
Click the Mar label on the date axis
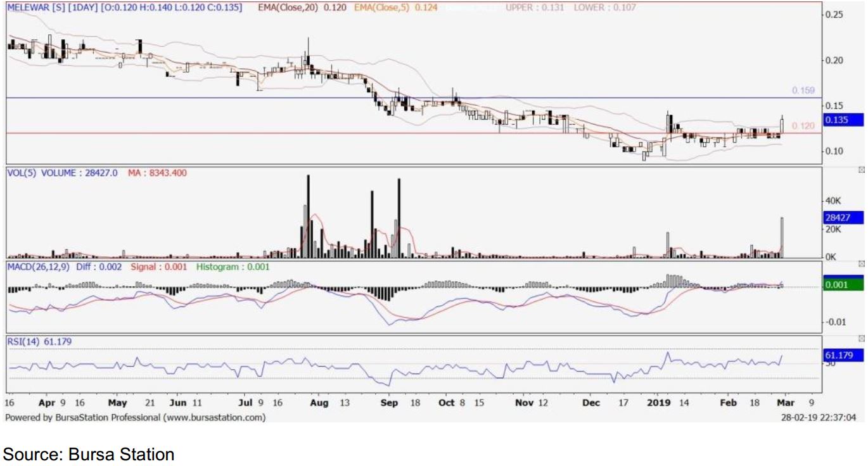pos(786,403)
